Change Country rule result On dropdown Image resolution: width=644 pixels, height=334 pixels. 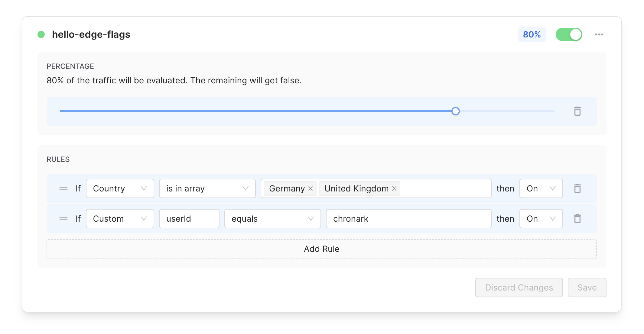point(541,188)
